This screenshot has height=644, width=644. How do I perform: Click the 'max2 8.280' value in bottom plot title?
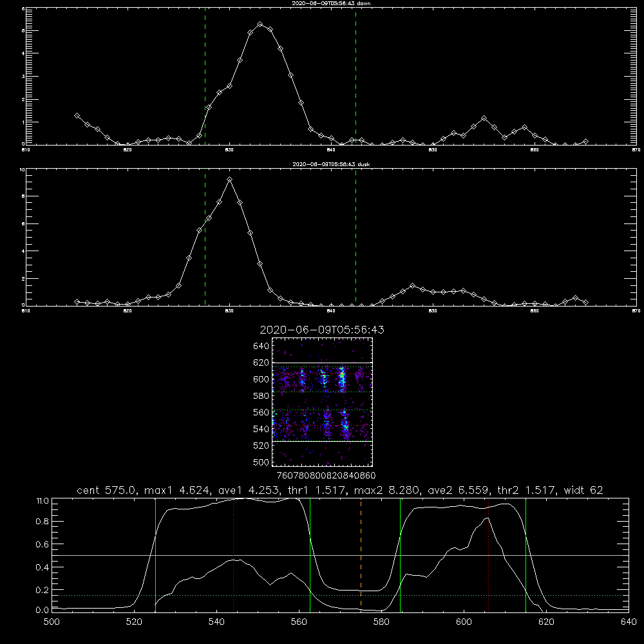click(x=386, y=490)
